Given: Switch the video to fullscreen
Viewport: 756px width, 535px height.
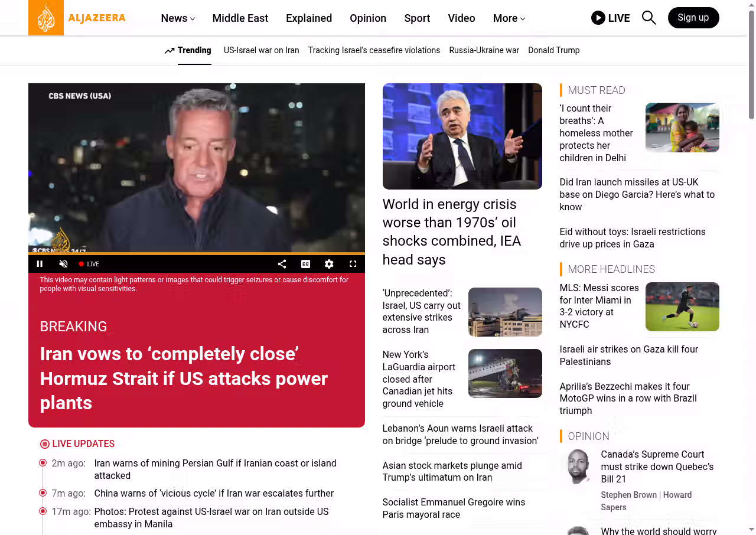Looking at the screenshot, I should pos(353,264).
